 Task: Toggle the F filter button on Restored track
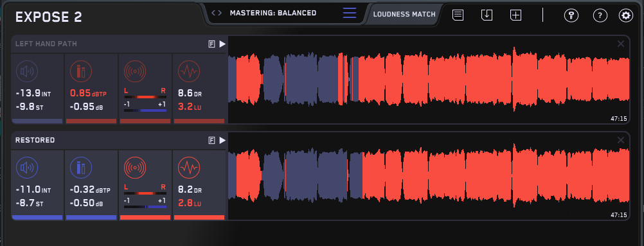[x=212, y=141]
